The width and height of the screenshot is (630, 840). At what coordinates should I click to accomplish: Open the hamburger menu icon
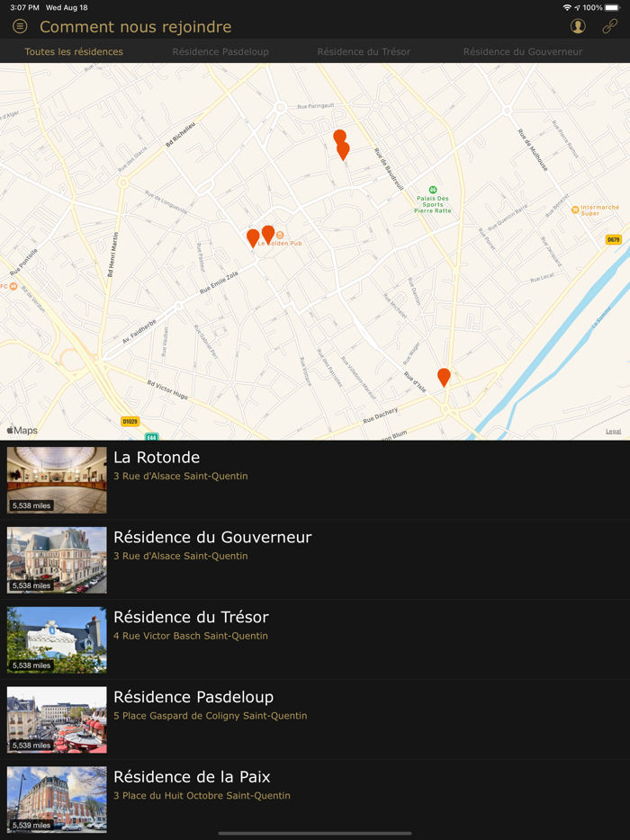[20, 26]
